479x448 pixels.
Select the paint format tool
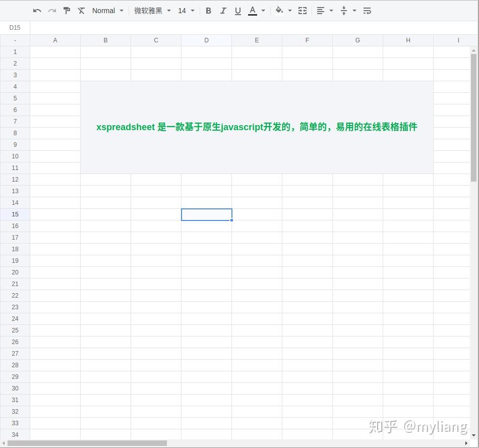pos(67,10)
